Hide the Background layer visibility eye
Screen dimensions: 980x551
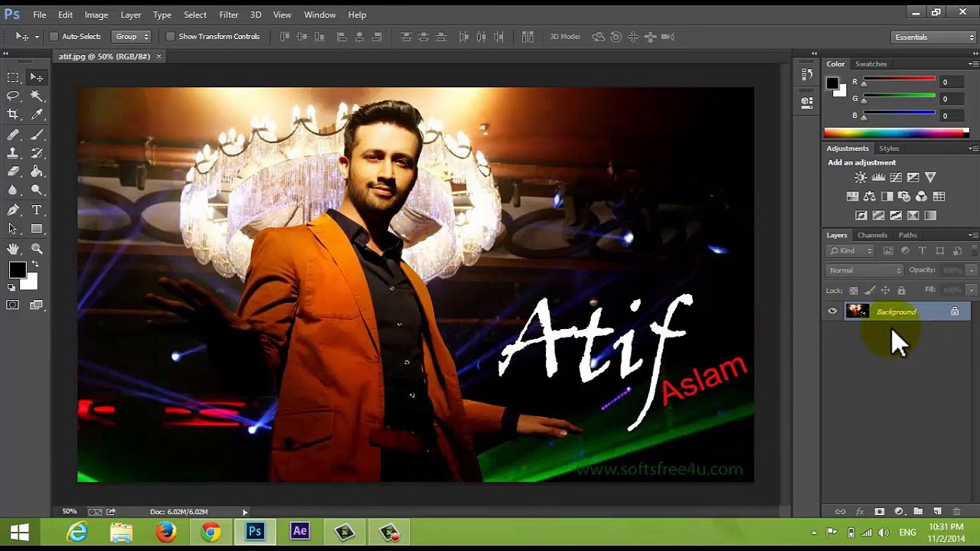pyautogui.click(x=832, y=311)
